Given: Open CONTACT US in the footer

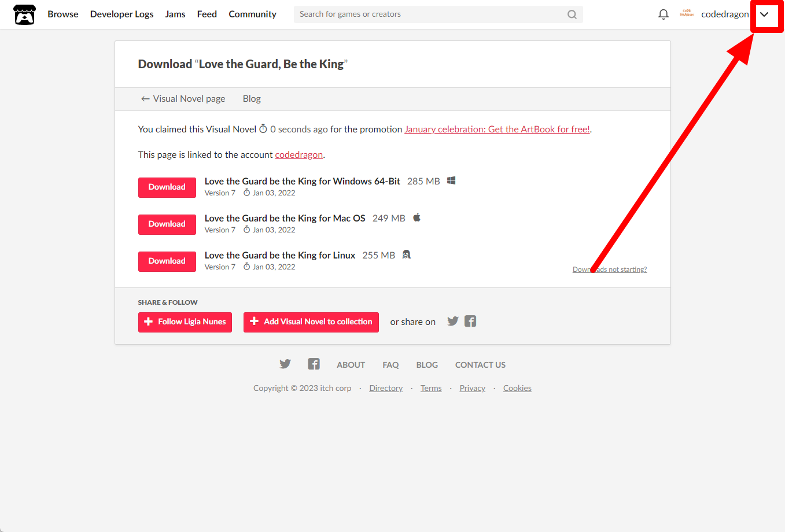Looking at the screenshot, I should pyautogui.click(x=480, y=365).
